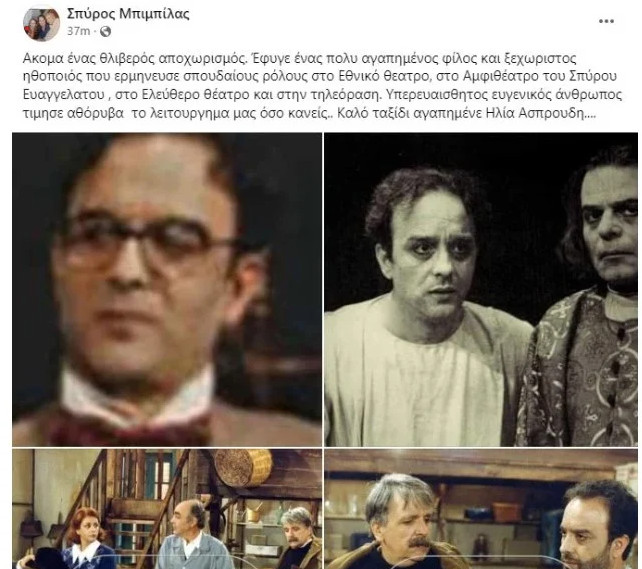This screenshot has height=569, width=642.
Task: Open black-and-white theatre stage photo
Action: tap(481, 289)
